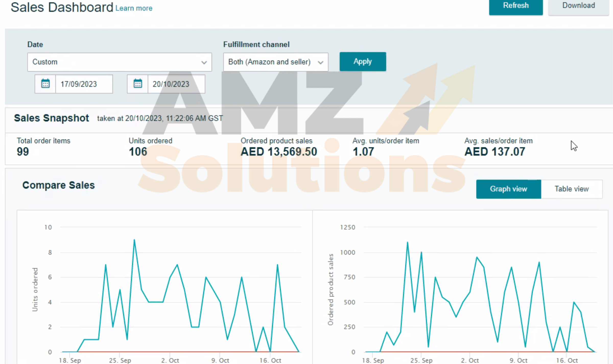Image resolution: width=613 pixels, height=364 pixels.
Task: Click the Refresh button
Action: pyautogui.click(x=516, y=6)
